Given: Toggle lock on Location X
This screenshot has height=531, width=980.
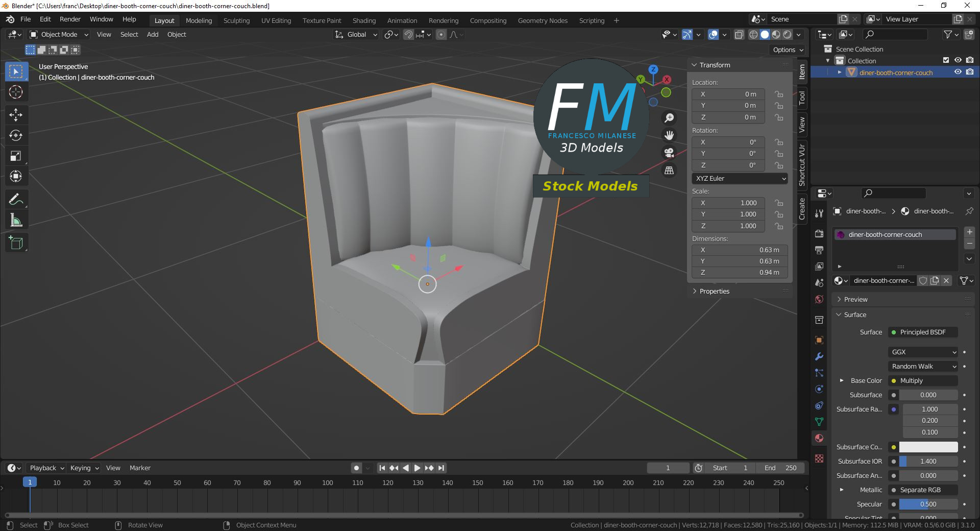Looking at the screenshot, I should click(779, 94).
